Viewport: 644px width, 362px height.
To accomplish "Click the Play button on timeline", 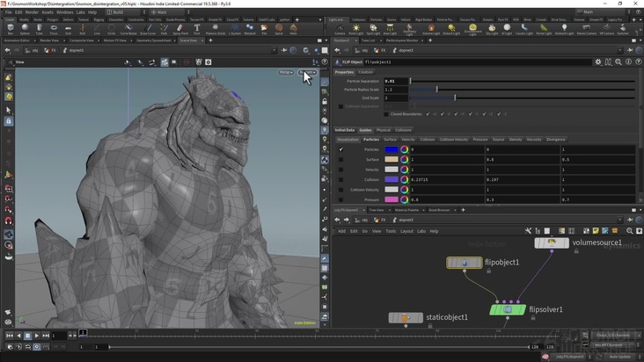I will click(x=37, y=336).
